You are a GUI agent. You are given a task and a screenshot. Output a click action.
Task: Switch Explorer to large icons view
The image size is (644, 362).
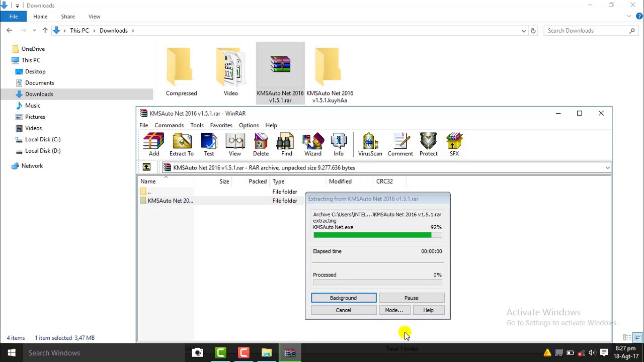coord(637,338)
